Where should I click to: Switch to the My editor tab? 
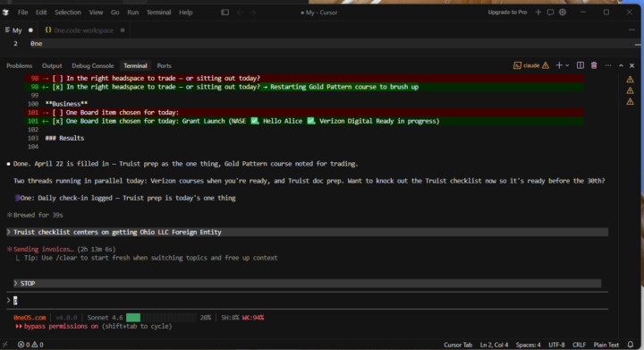[17, 30]
